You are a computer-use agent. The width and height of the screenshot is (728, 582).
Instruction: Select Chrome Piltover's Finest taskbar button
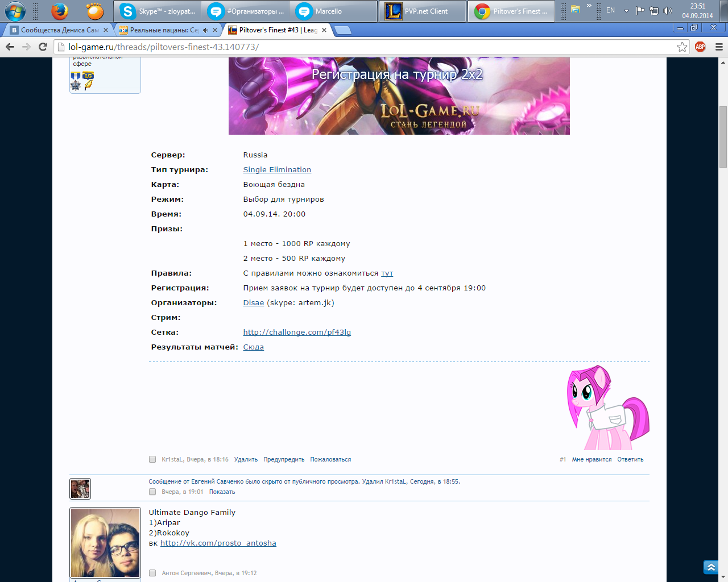click(x=511, y=11)
